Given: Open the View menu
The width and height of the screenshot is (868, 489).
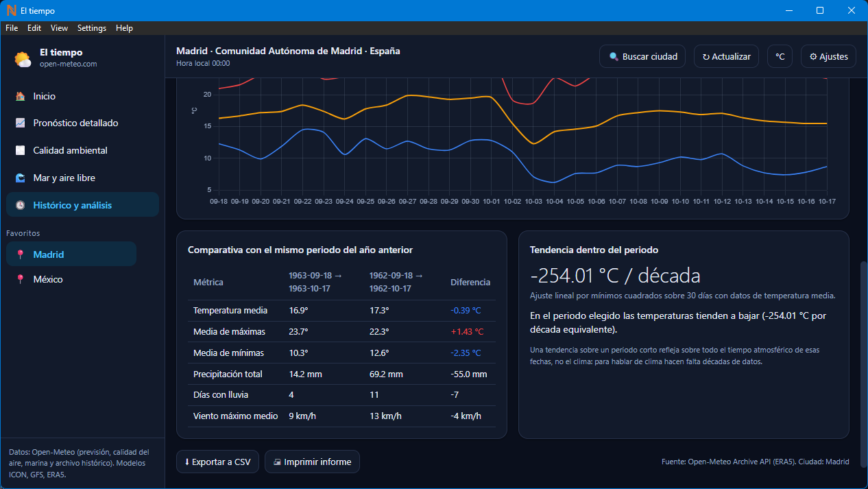Looking at the screenshot, I should click(60, 28).
